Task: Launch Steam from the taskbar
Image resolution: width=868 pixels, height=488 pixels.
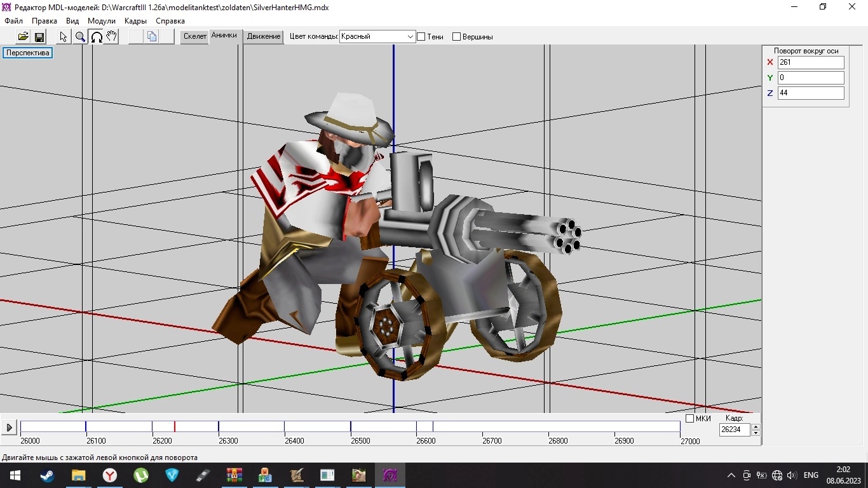Action: click(47, 475)
